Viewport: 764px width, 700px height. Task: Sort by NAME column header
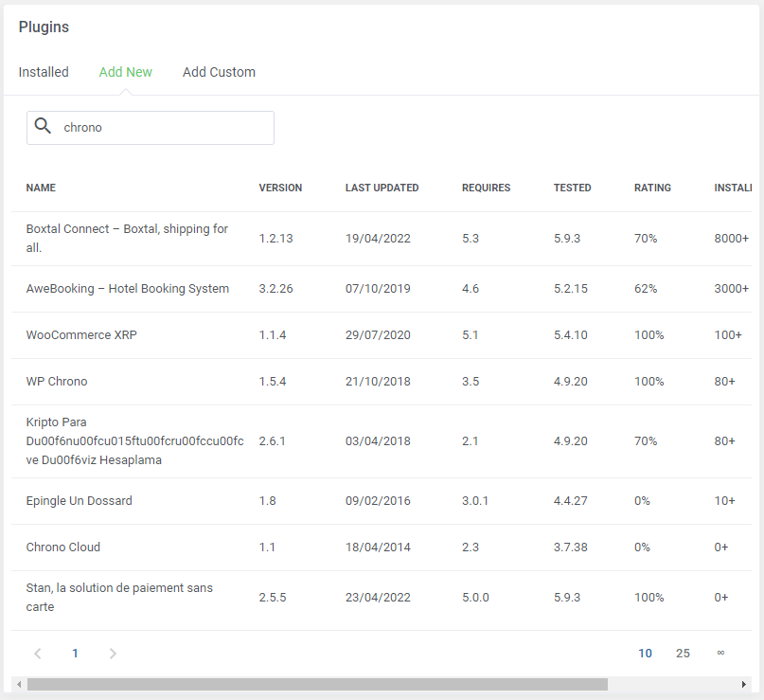tap(41, 188)
